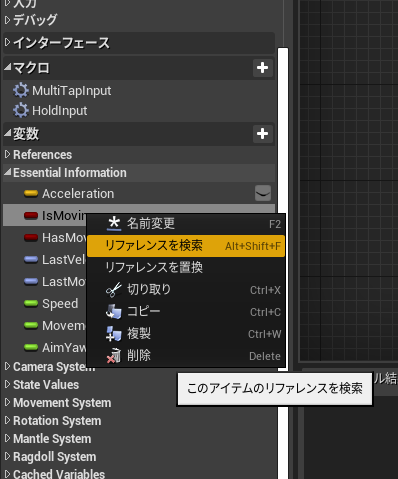
Task: Expand the Mantle System category
Action: coord(7,439)
